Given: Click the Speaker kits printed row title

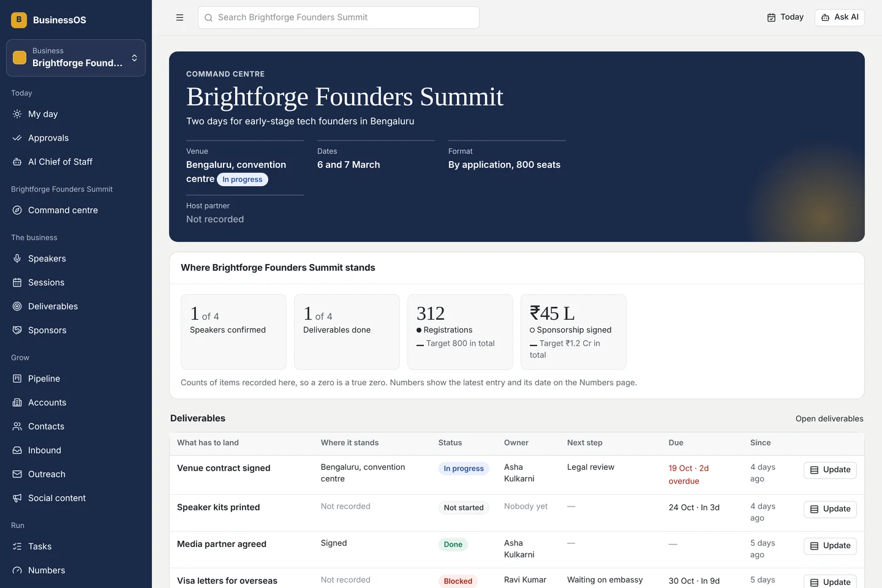Looking at the screenshot, I should (x=219, y=507).
